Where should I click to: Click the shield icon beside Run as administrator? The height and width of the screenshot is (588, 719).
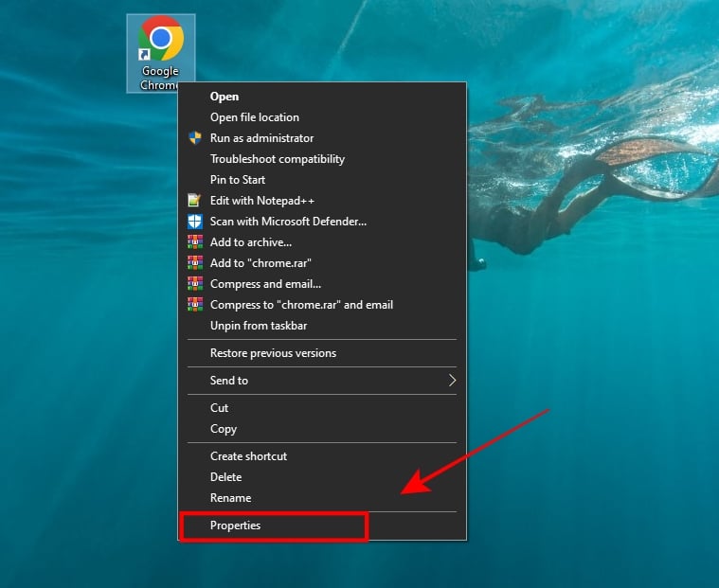195,138
